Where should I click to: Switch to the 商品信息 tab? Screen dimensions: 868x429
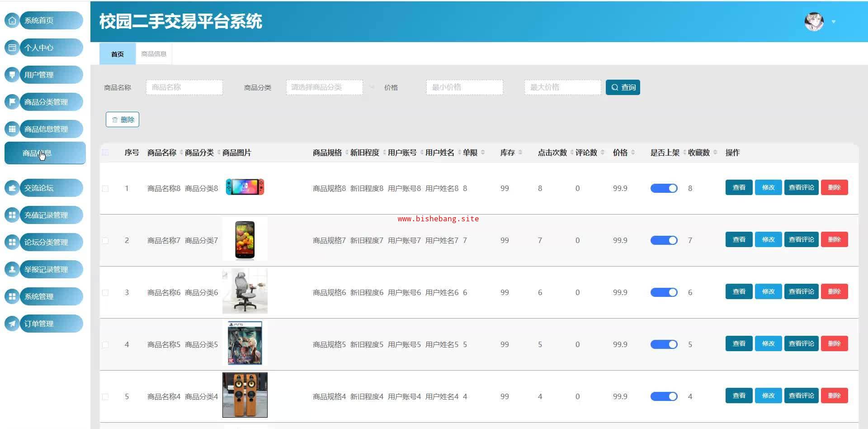tap(154, 54)
